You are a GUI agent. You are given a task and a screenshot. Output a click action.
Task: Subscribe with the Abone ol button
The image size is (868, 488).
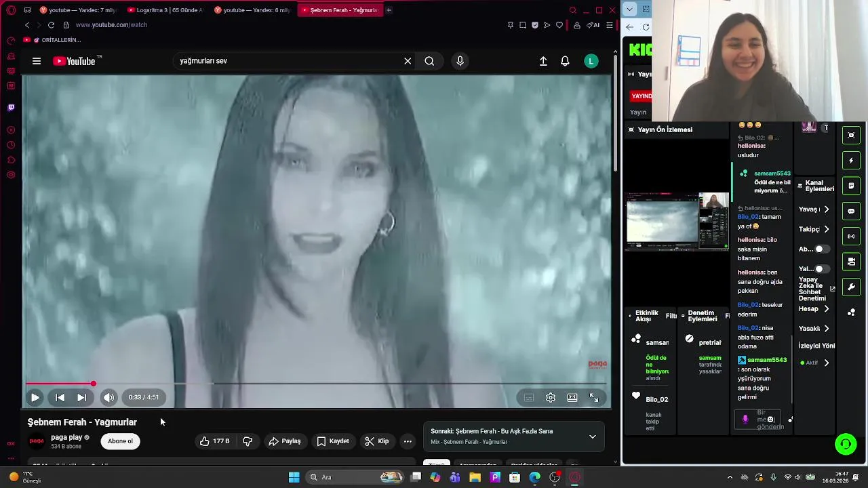pos(120,441)
